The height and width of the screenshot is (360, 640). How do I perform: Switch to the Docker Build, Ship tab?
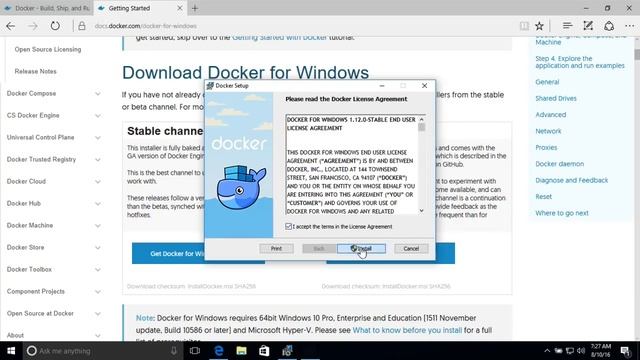tap(47, 8)
